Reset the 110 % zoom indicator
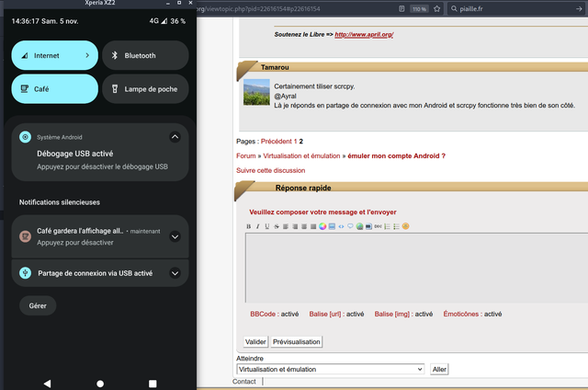Viewport: 588px width, 390px height. click(x=419, y=9)
